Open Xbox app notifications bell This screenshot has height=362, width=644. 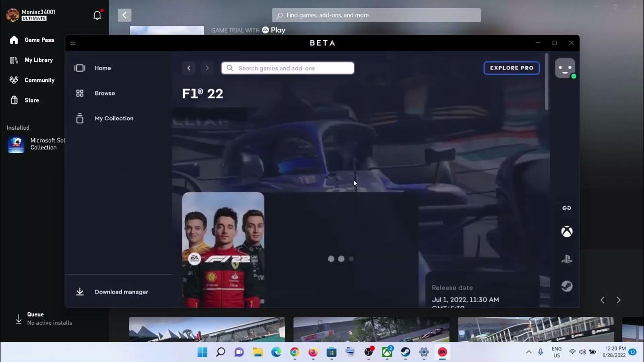click(x=98, y=15)
